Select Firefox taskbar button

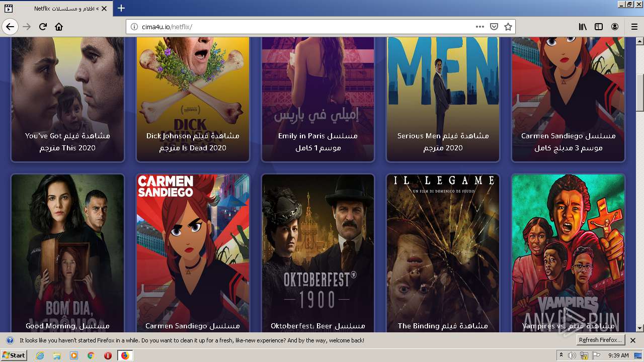click(125, 355)
